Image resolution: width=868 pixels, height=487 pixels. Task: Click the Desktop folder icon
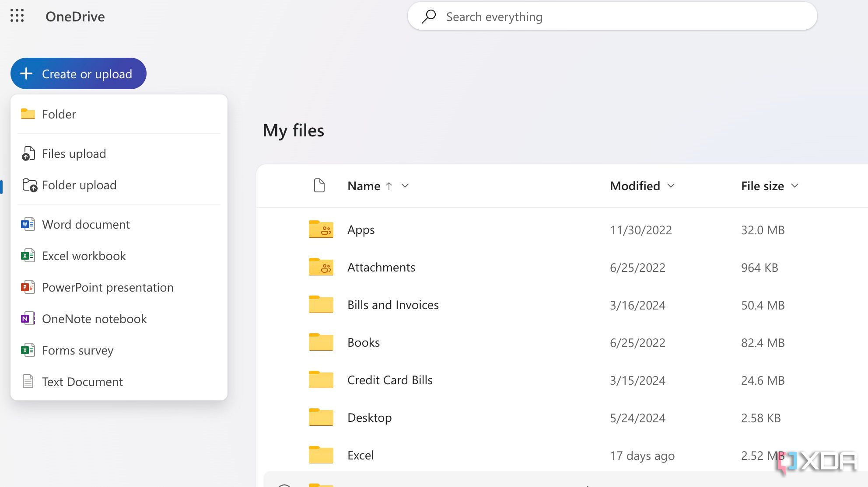pos(321,417)
